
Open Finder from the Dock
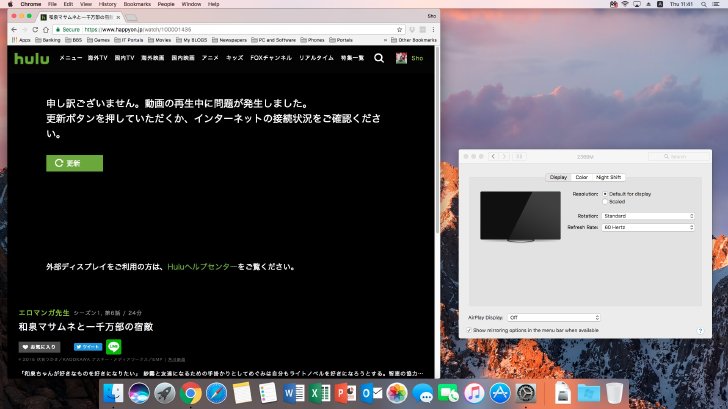click(x=113, y=393)
